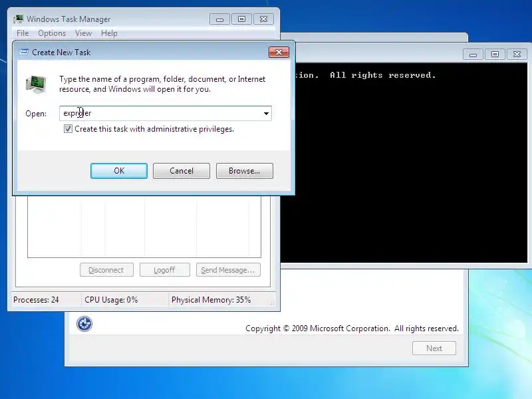Confirm with the OK button
532x399 pixels.
tap(119, 171)
